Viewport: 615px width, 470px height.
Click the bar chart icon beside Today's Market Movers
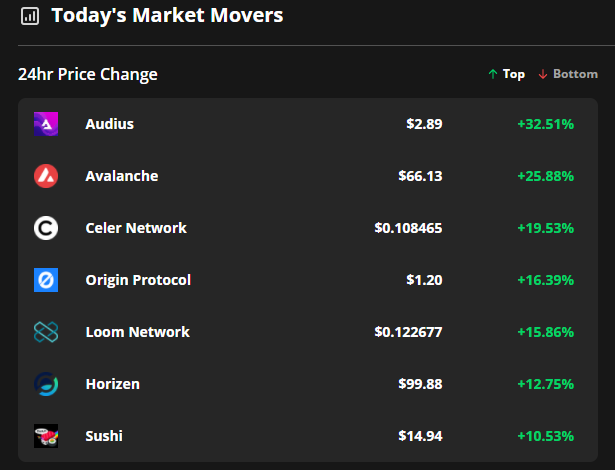(x=30, y=16)
